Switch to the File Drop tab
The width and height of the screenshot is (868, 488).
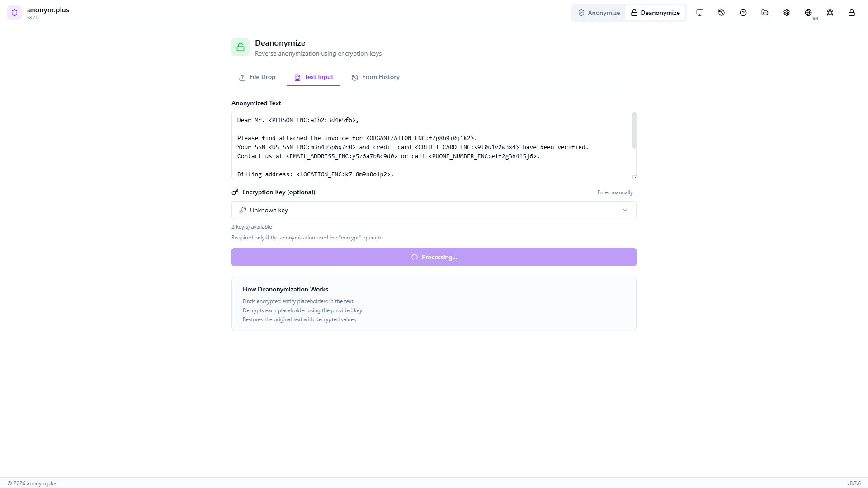(257, 77)
